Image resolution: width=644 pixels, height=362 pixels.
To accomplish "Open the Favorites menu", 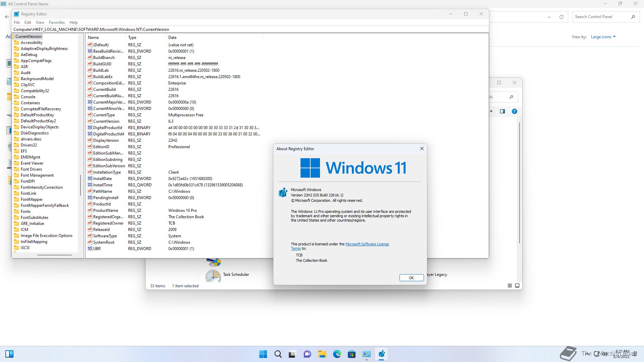I will [x=57, y=22].
